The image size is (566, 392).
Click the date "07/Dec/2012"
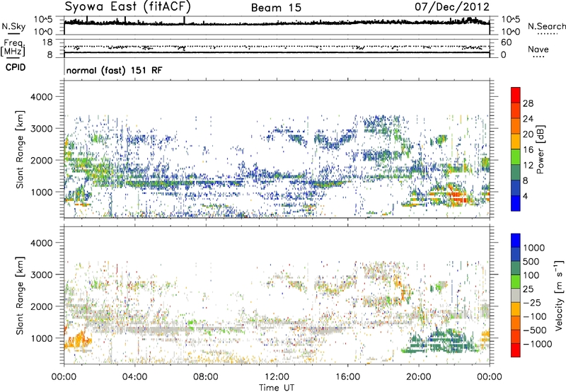[x=452, y=6]
